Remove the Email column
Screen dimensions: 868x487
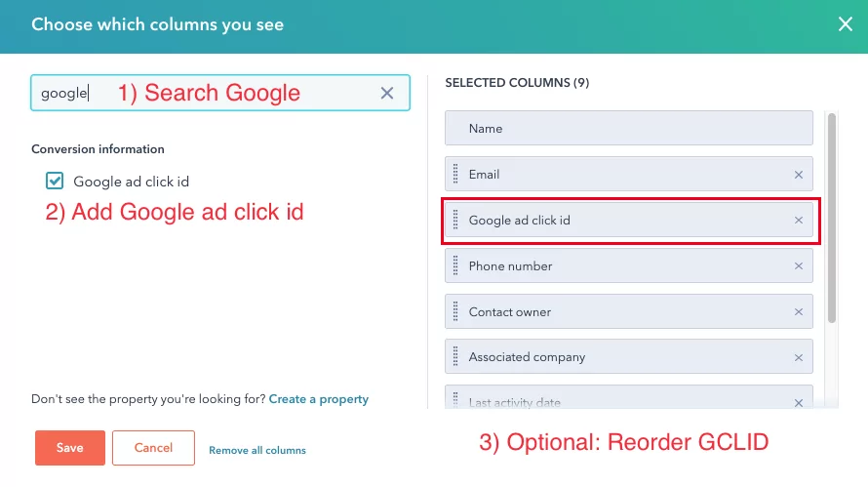pyautogui.click(x=798, y=175)
